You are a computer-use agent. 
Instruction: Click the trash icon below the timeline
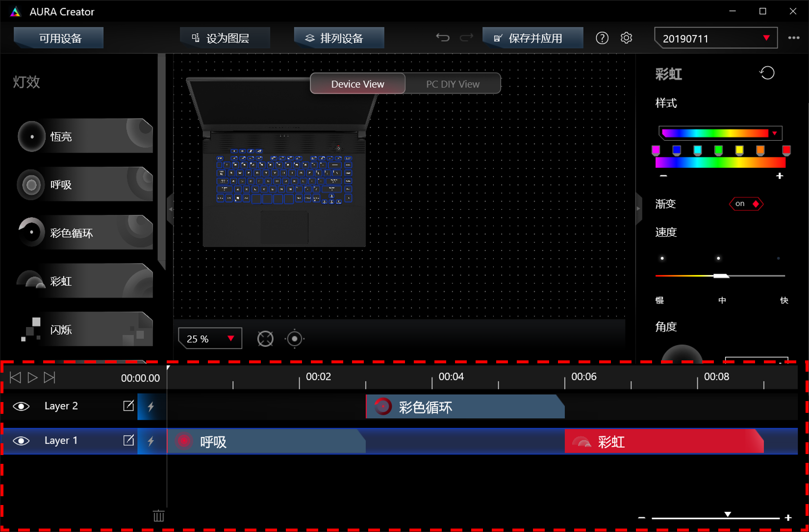pyautogui.click(x=158, y=516)
